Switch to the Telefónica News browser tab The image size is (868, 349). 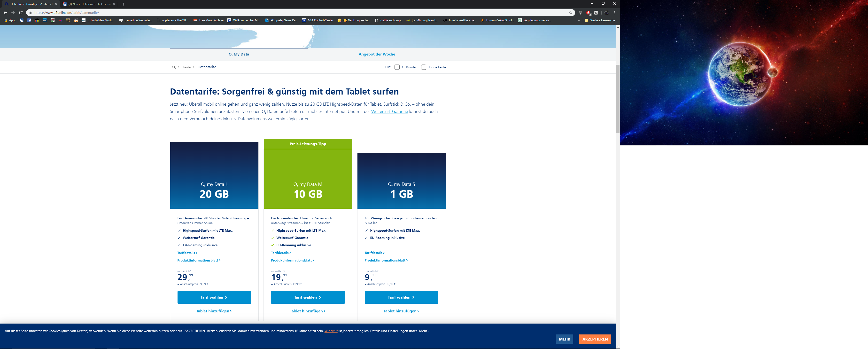89,4
